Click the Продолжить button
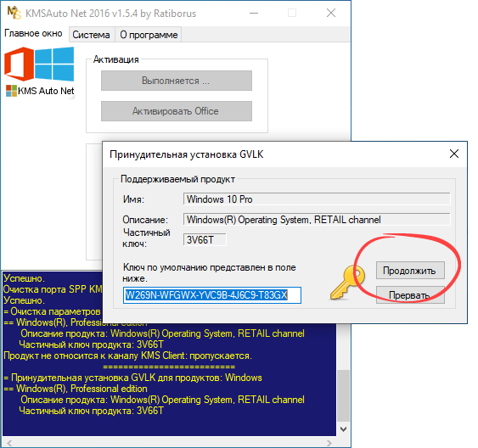Screen dimensions: 478x448 (x=410, y=271)
